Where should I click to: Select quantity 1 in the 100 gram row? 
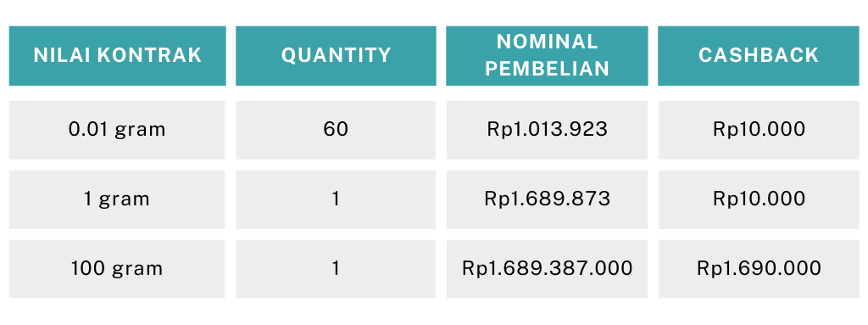(x=336, y=269)
